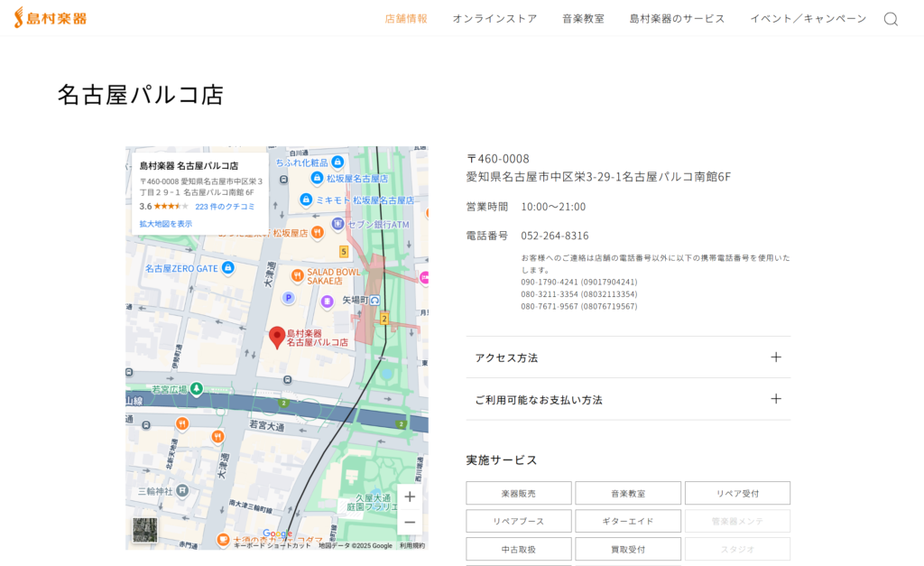
Task: Click 拡大地図を表示 link on map
Action: pyautogui.click(x=166, y=224)
